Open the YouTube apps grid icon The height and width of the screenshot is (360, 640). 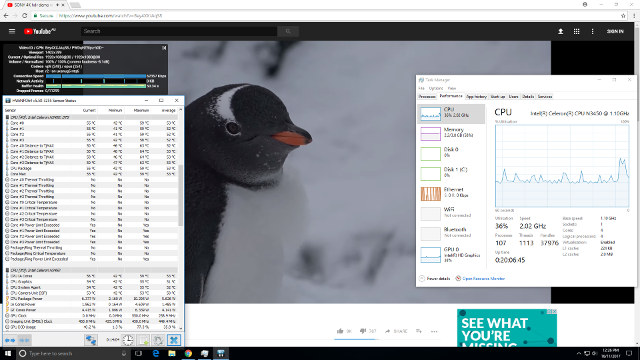[576, 31]
